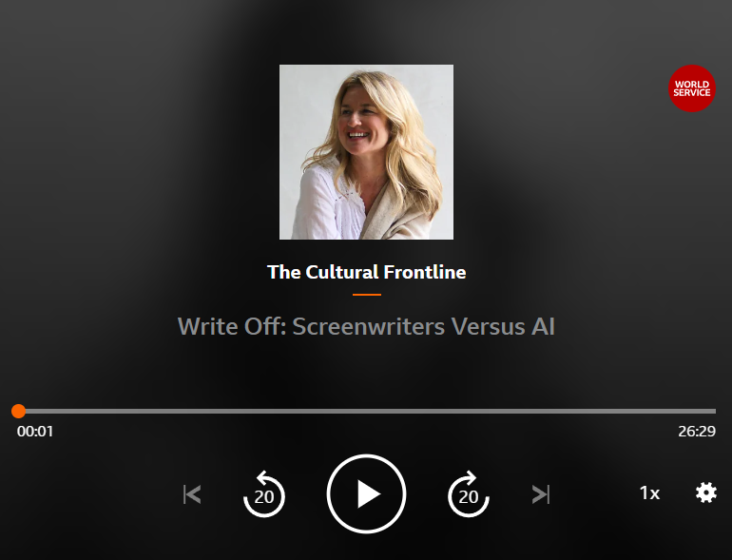Screen dimensions: 732x560
Task: Click the episode artwork of the smiling woman
Action: [x=366, y=152]
